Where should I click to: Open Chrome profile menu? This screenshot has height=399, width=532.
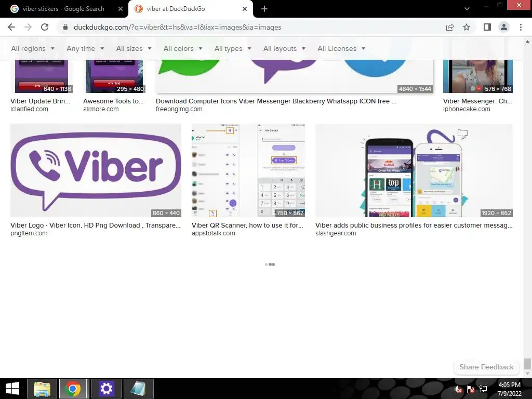tap(504, 27)
